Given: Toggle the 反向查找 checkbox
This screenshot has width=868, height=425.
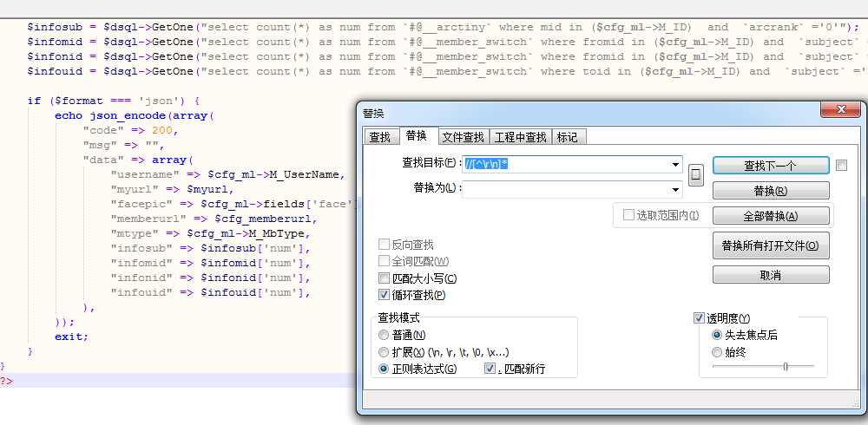Looking at the screenshot, I should pyautogui.click(x=384, y=245).
